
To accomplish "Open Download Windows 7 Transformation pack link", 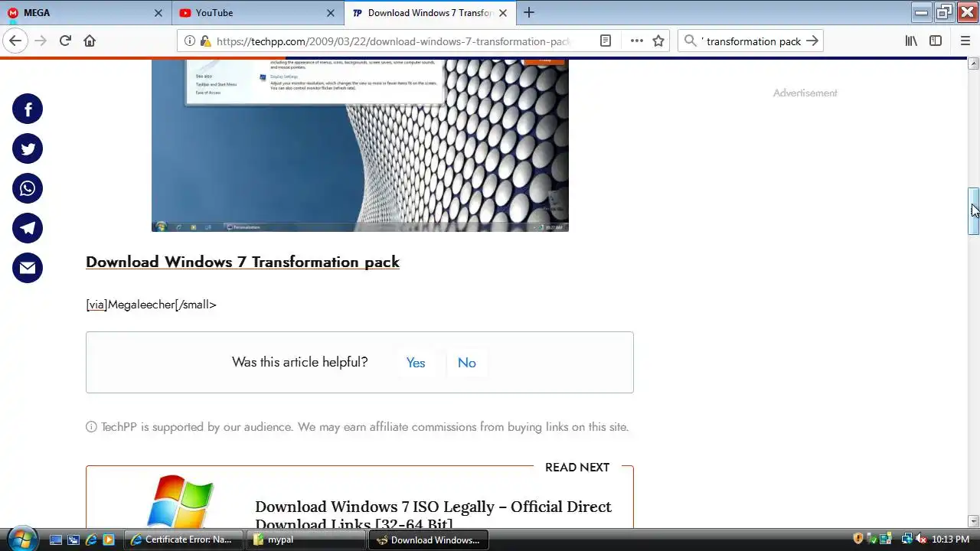I will 243,262.
